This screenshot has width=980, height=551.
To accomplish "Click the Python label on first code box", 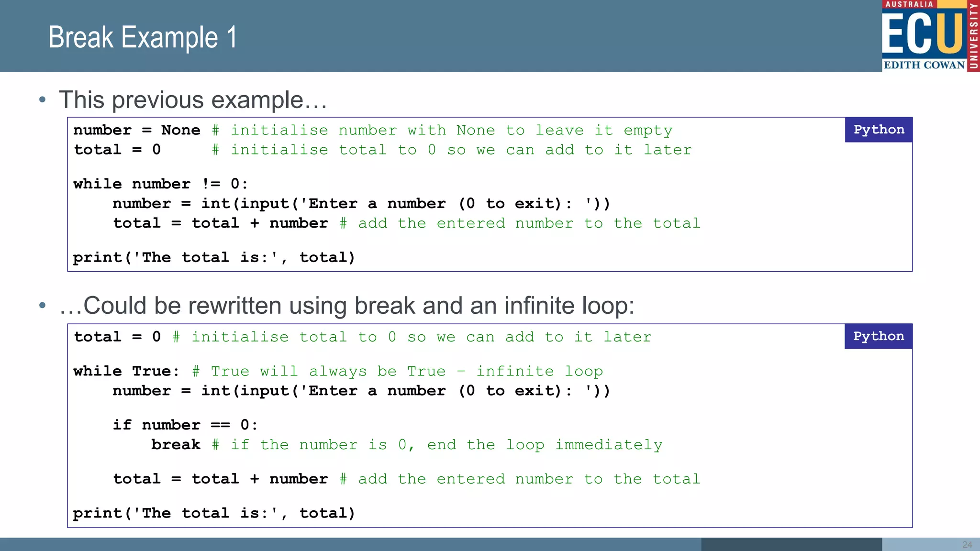I will (x=879, y=130).
